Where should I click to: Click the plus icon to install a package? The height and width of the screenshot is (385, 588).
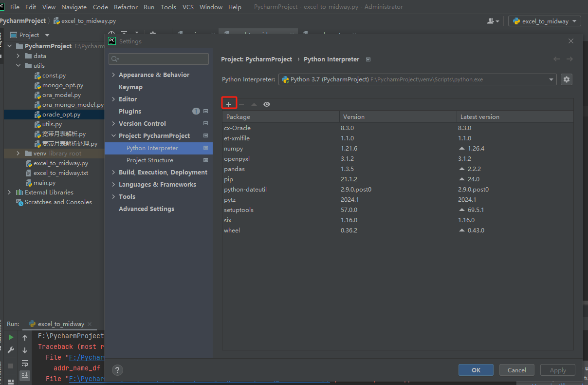click(229, 103)
